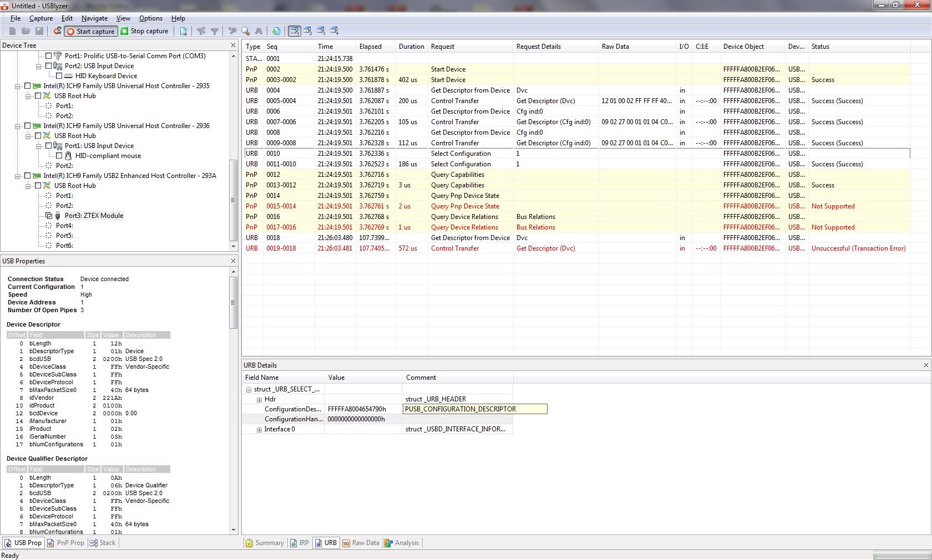The width and height of the screenshot is (932, 560).
Task: Switch to the Raw Data tab
Action: click(x=361, y=543)
